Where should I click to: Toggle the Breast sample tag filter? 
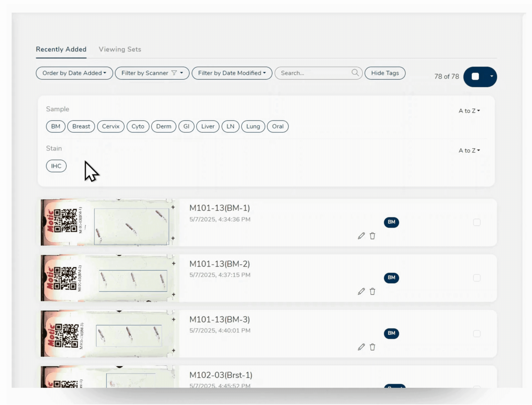81,126
